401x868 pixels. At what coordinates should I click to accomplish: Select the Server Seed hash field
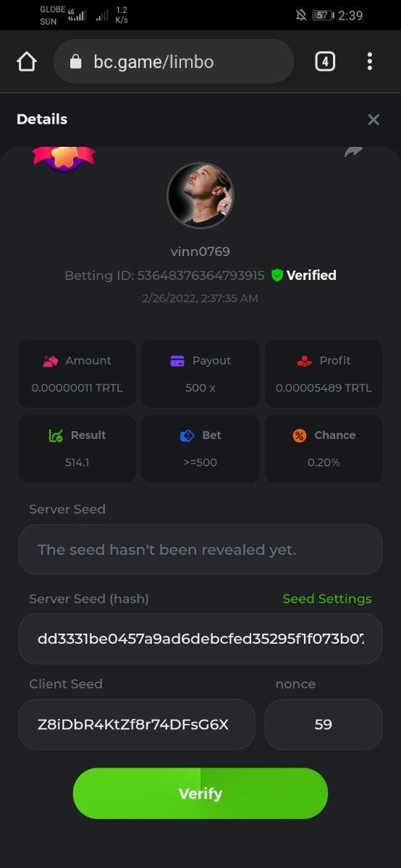coord(200,639)
